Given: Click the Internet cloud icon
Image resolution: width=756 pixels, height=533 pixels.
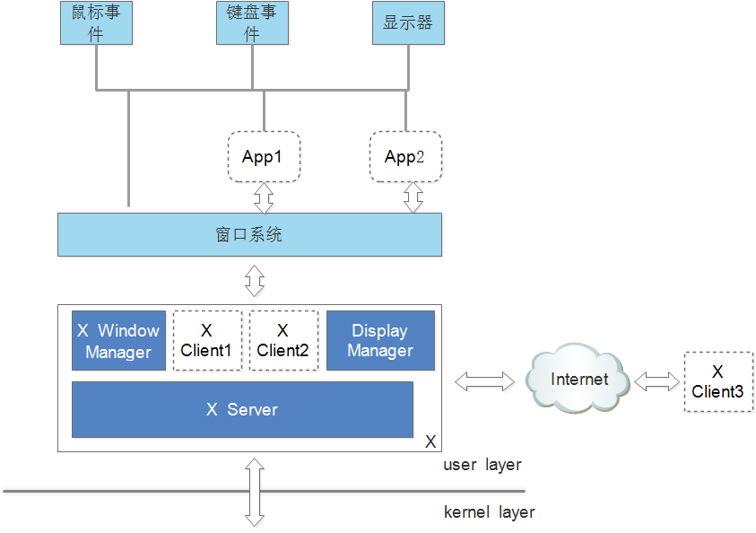Looking at the screenshot, I should coord(577,379).
